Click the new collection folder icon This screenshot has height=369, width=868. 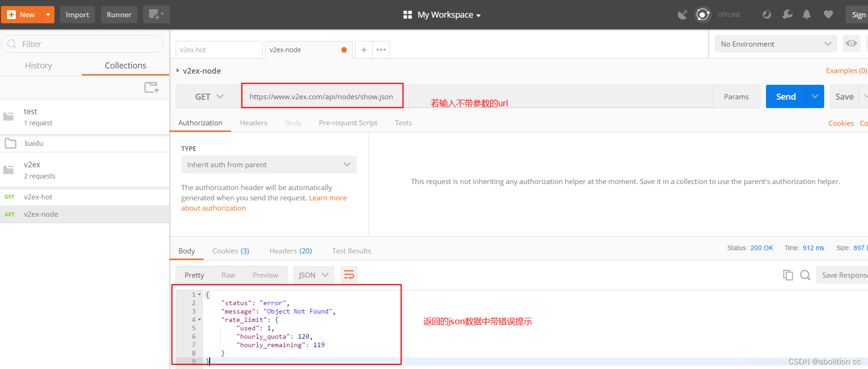[x=151, y=87]
